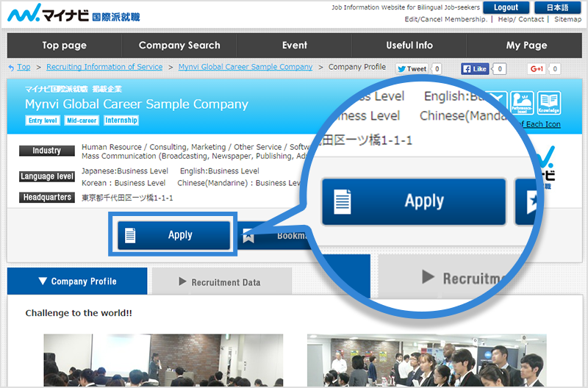Switch to the Recruitment Data tab
This screenshot has height=388, width=588.
tap(222, 282)
